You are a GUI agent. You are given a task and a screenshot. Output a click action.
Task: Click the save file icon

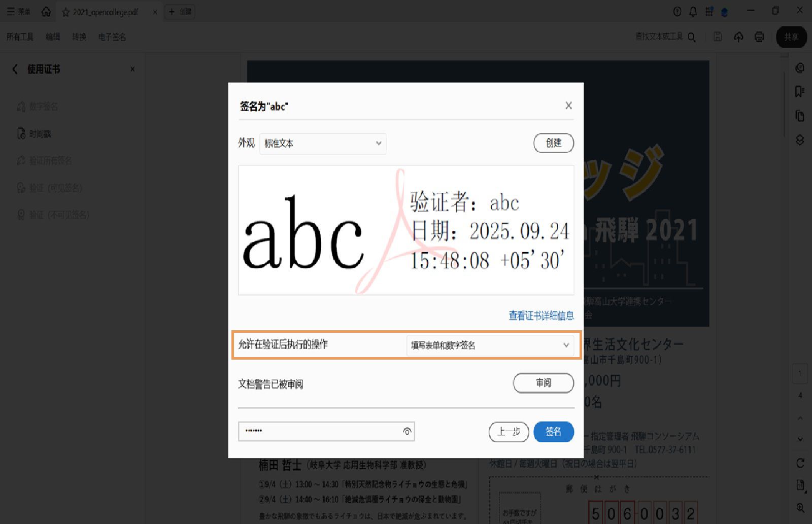tap(718, 37)
